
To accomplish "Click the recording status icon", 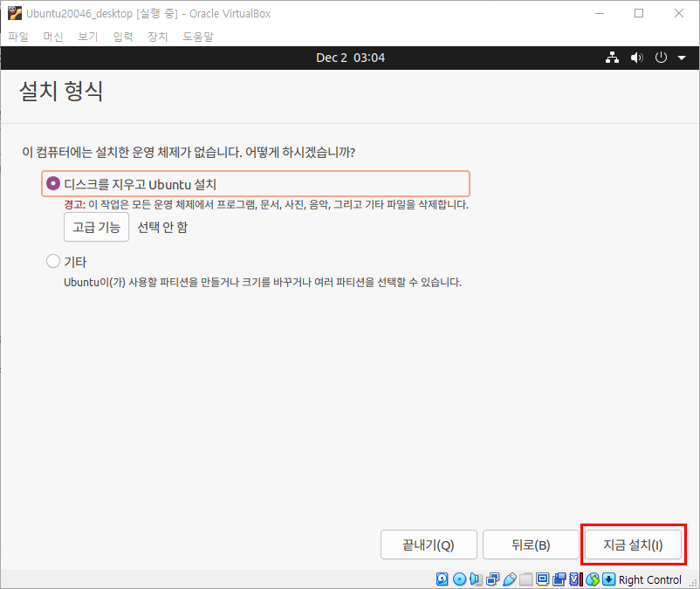I will click(559, 579).
